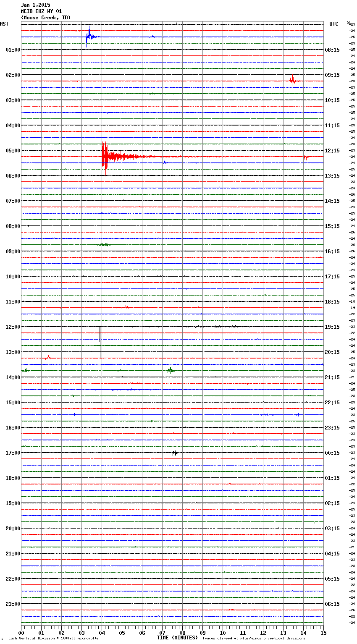Click the 'UTC' time zone label
Screen dimensions: 357x644
click(334, 24)
